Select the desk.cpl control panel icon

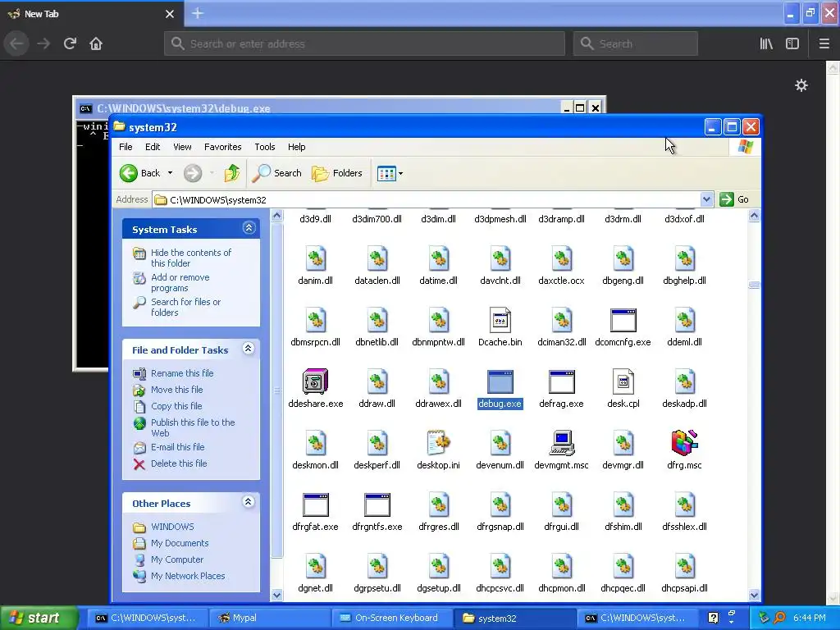point(623,381)
